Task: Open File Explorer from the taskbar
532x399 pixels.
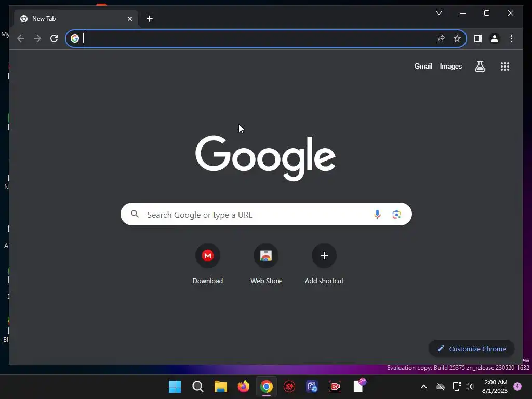Action: (220, 387)
